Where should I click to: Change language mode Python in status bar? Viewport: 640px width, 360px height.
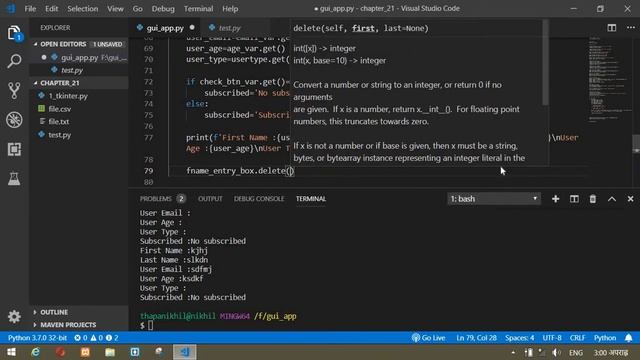click(x=604, y=338)
